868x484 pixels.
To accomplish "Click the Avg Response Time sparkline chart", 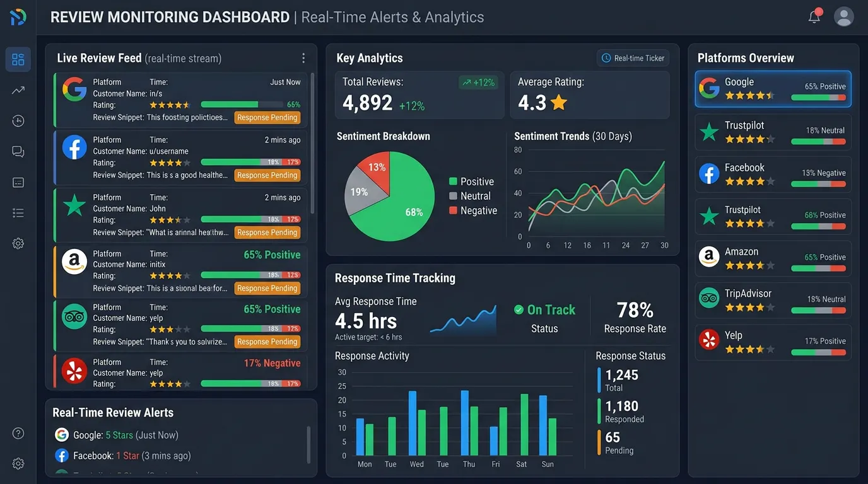I will pos(463,319).
